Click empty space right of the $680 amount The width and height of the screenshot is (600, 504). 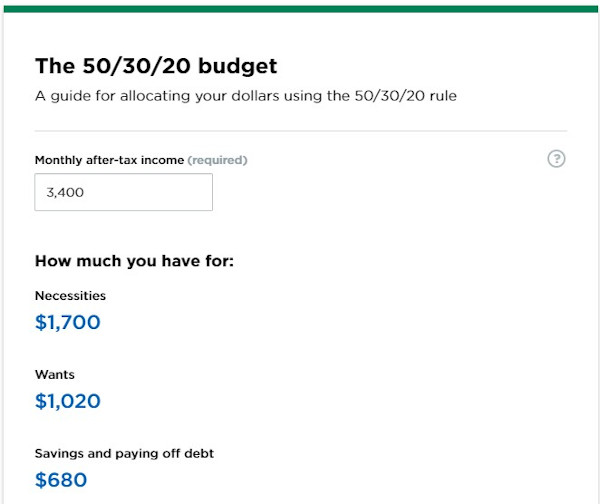click(x=350, y=480)
